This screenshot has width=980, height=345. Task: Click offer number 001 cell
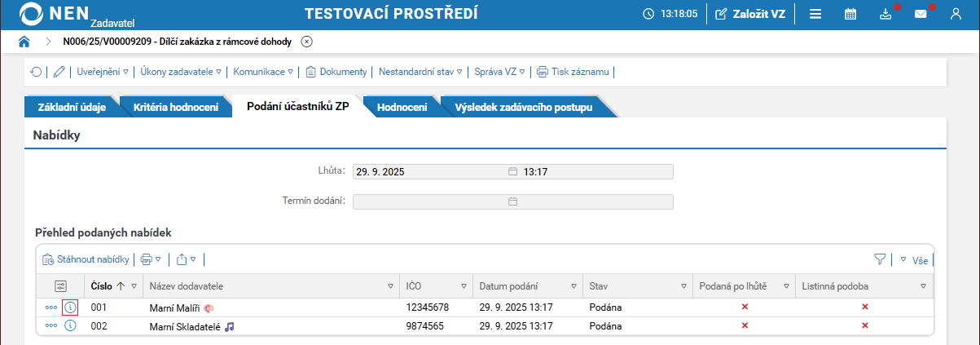(x=99, y=307)
